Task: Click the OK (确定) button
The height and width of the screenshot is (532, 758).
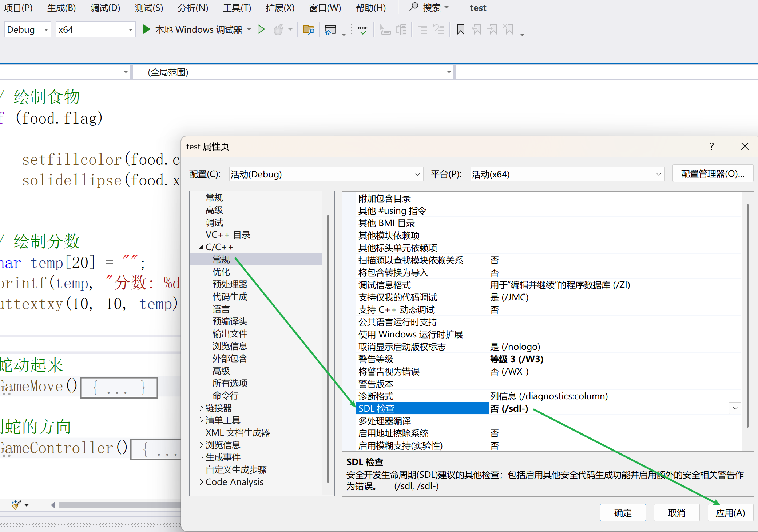Action: [x=623, y=513]
